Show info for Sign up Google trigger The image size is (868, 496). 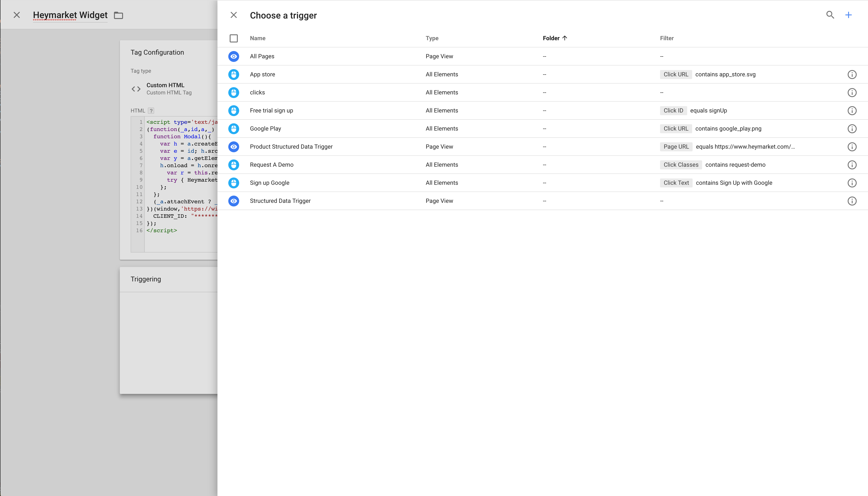(x=852, y=182)
